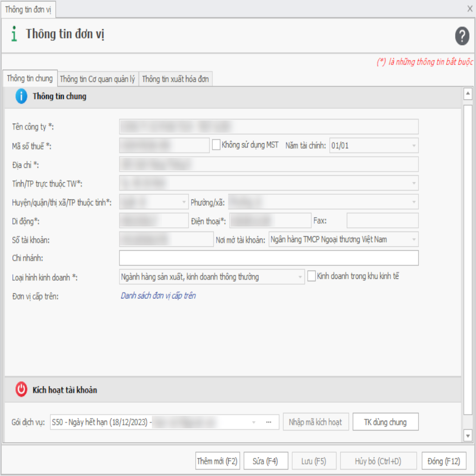Viewport: 476px width, 476px height.
Task: Click the help question mark icon
Action: click(462, 36)
